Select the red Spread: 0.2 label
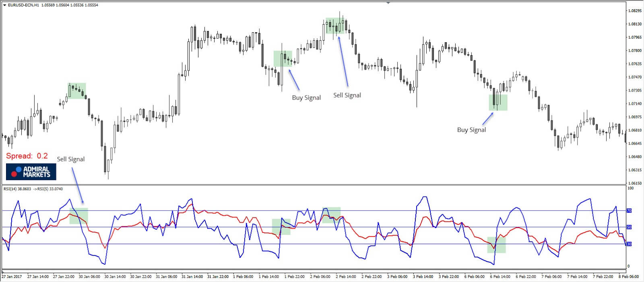This screenshot has width=644, height=282. click(x=27, y=156)
